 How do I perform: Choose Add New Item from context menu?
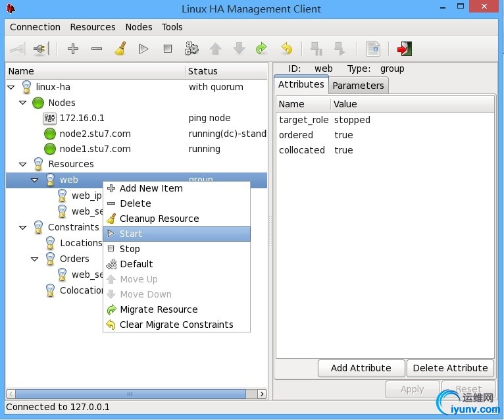[x=176, y=188]
